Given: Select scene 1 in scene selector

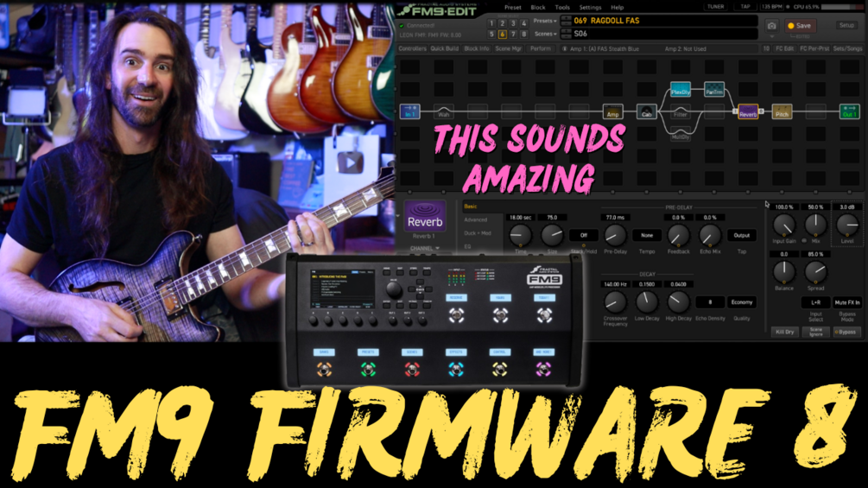Looking at the screenshot, I should pos(491,24).
